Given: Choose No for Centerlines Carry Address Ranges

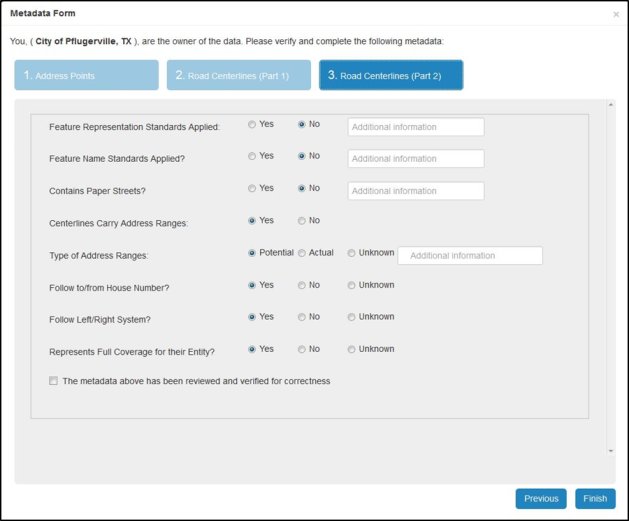Looking at the screenshot, I should (x=302, y=220).
